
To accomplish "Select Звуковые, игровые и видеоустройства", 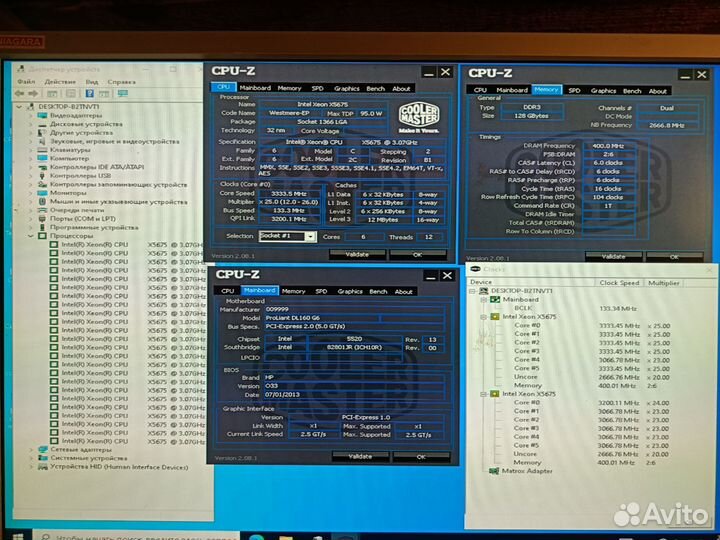I will [115, 141].
